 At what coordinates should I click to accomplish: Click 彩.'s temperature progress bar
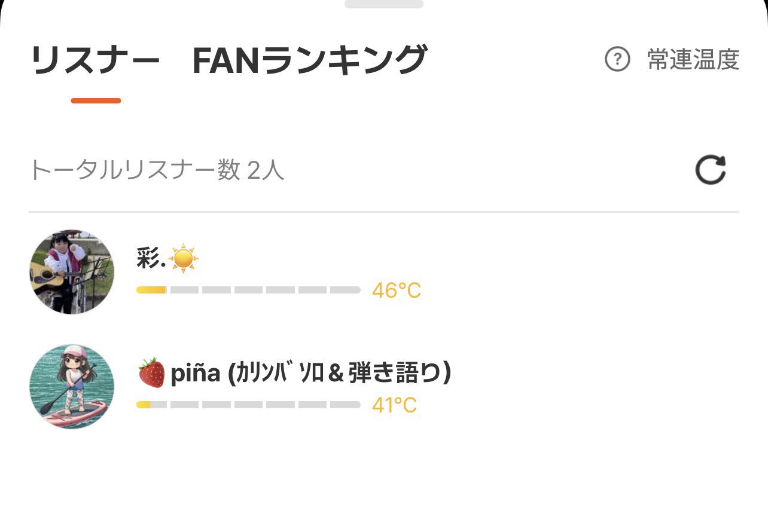[x=248, y=290]
